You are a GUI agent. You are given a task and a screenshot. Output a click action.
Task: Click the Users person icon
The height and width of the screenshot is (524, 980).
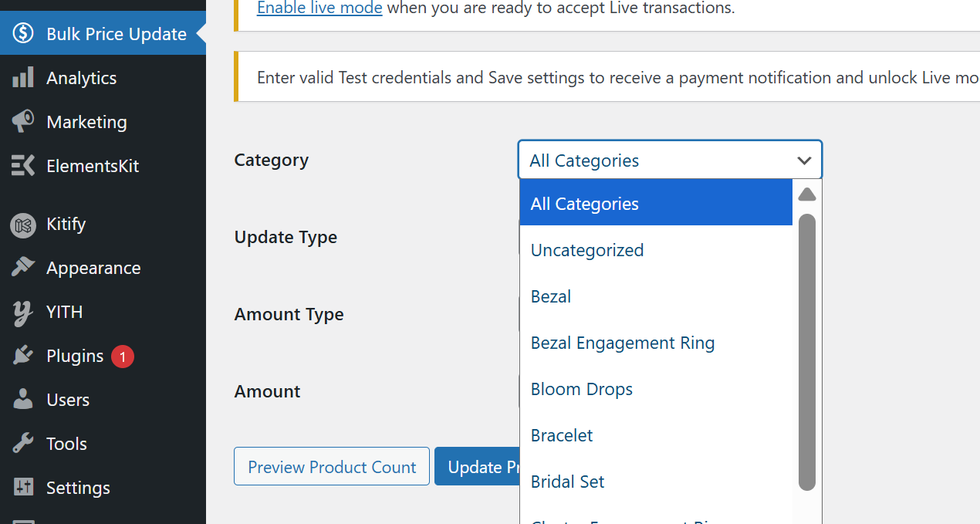(x=23, y=400)
